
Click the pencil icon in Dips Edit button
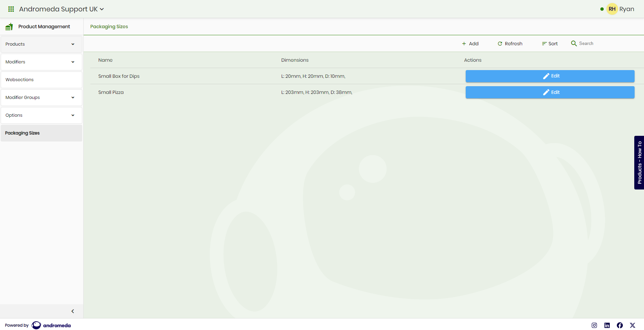click(x=546, y=76)
